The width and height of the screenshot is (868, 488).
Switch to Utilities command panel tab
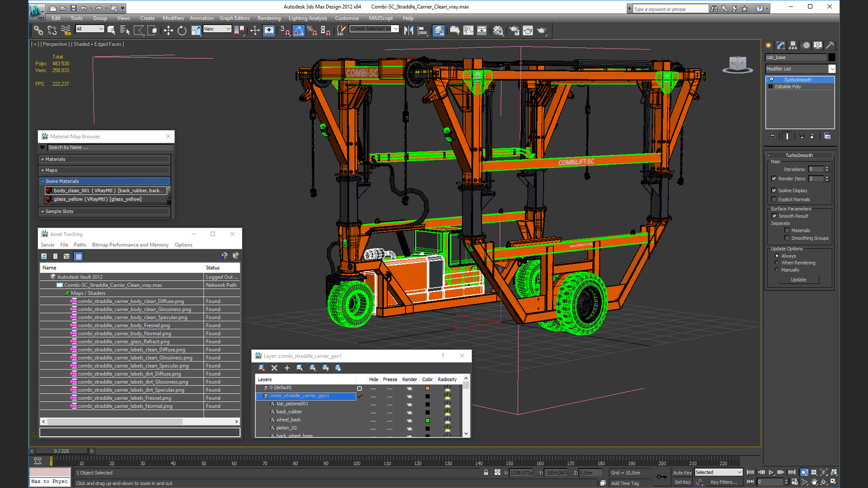(830, 45)
